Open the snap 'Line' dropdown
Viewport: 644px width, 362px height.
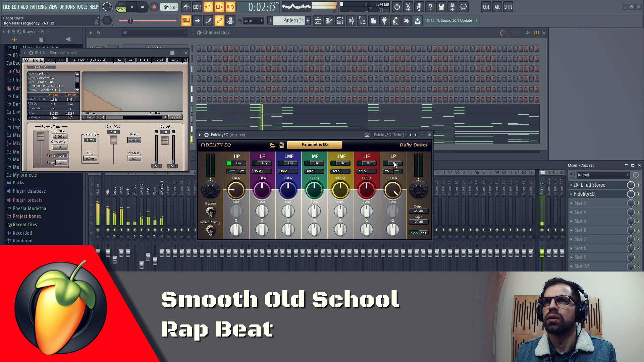[254, 21]
